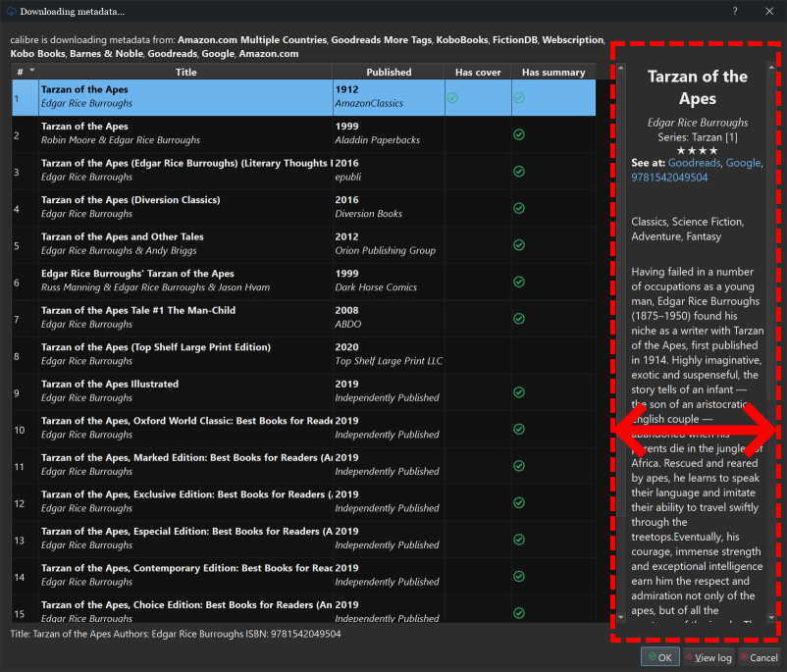Open the View log button

708,657
